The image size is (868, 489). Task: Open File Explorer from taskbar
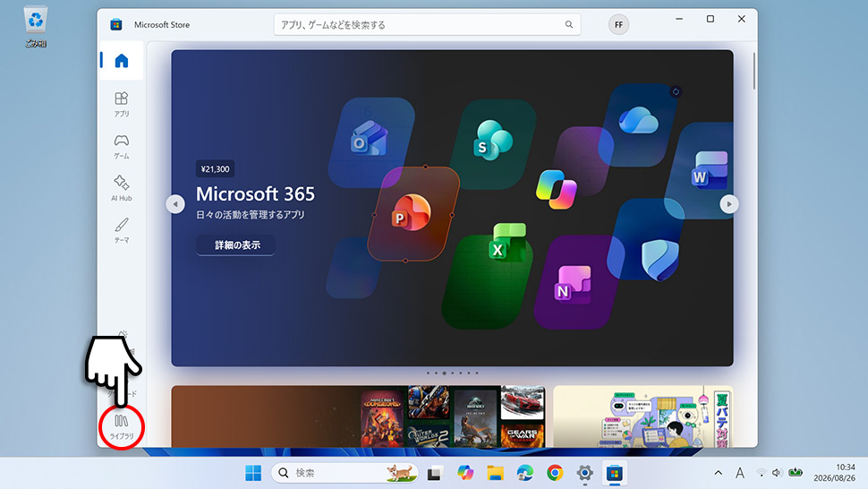tap(495, 473)
